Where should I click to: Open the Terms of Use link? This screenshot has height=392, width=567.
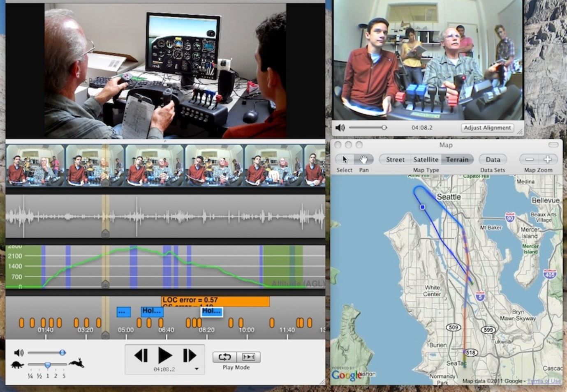[x=544, y=381]
